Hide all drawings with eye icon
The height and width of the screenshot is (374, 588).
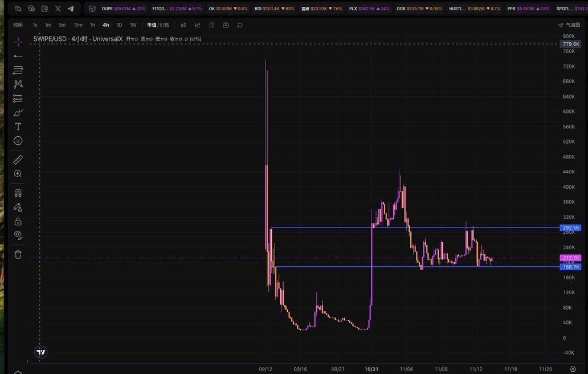[18, 235]
